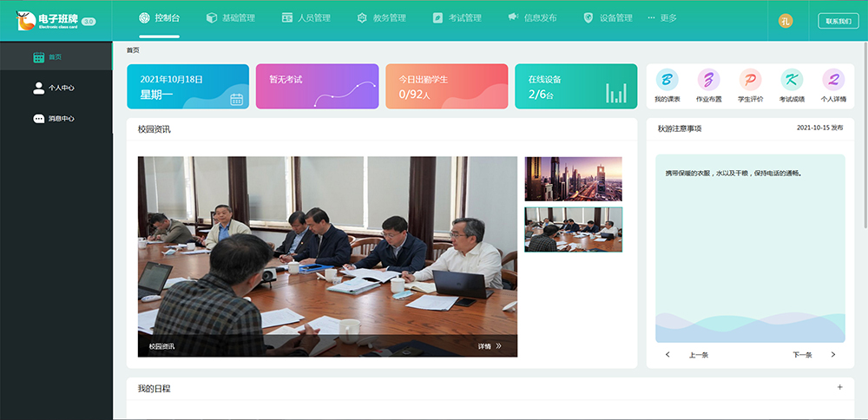Open the 信息发布 menu
This screenshot has height=420, width=868.
532,18
